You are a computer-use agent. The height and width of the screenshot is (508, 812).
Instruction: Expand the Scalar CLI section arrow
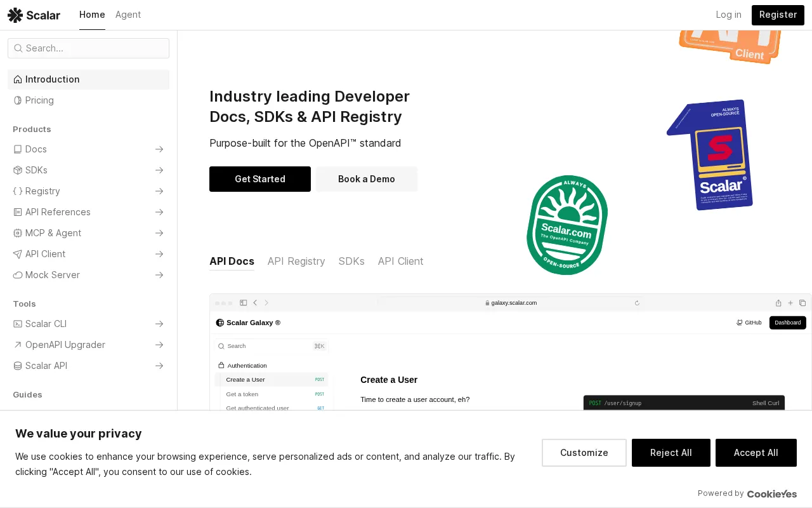159,324
